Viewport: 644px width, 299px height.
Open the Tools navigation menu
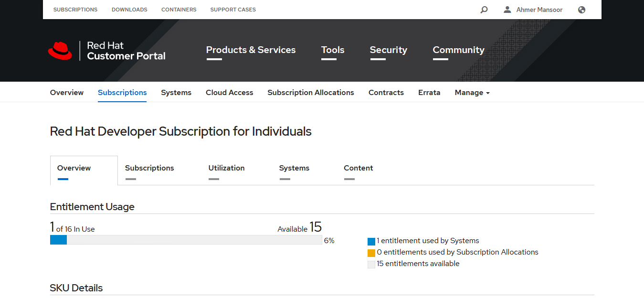(x=332, y=50)
